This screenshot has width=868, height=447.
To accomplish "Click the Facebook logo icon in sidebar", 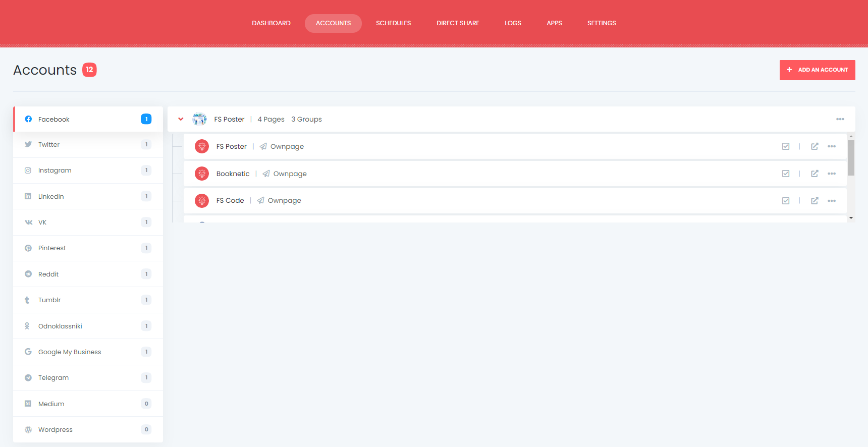I will click(28, 119).
